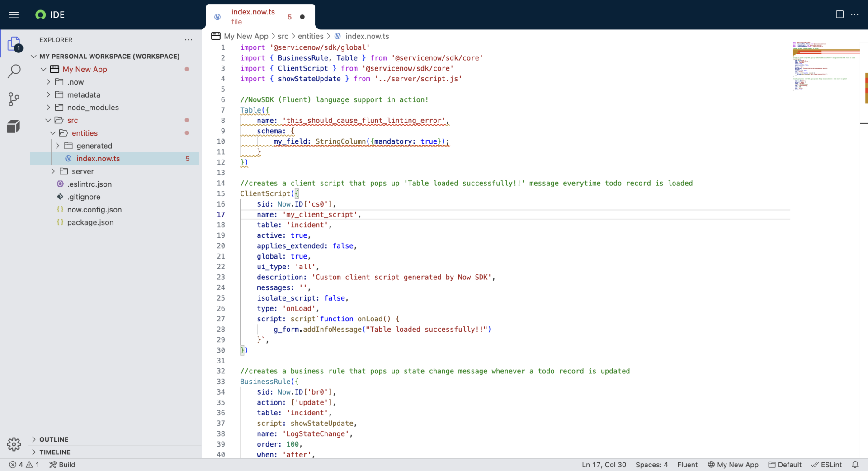Open the Search panel
The height and width of the screenshot is (471, 868).
click(x=14, y=71)
